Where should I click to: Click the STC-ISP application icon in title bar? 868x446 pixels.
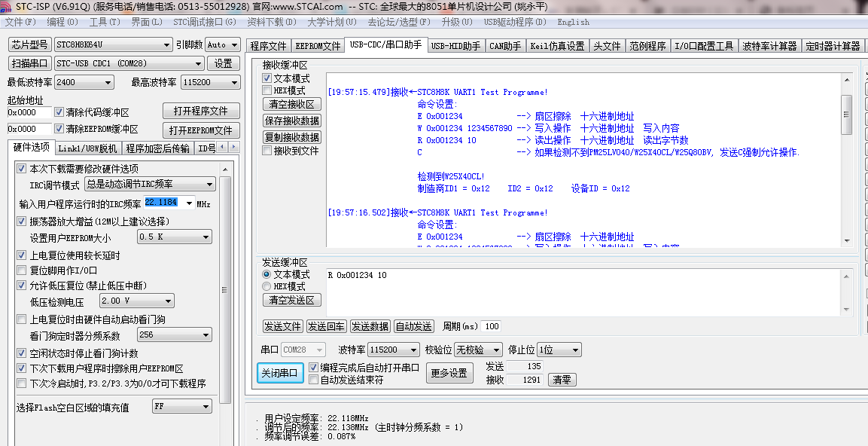pyautogui.click(x=5, y=7)
